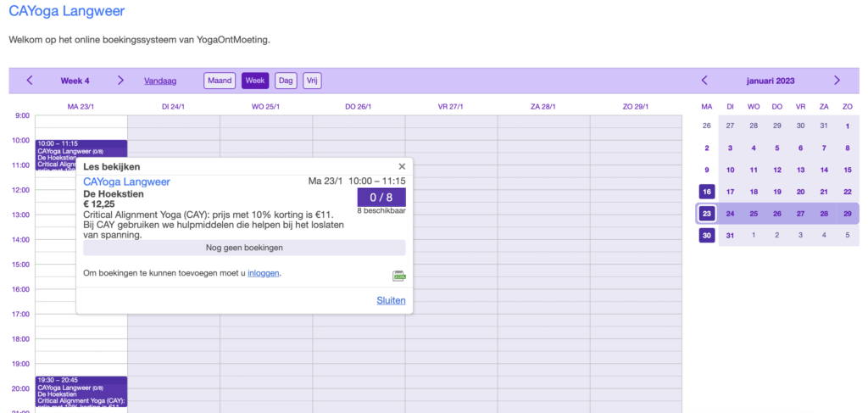
Task: Switch to Maand view
Action: [220, 81]
